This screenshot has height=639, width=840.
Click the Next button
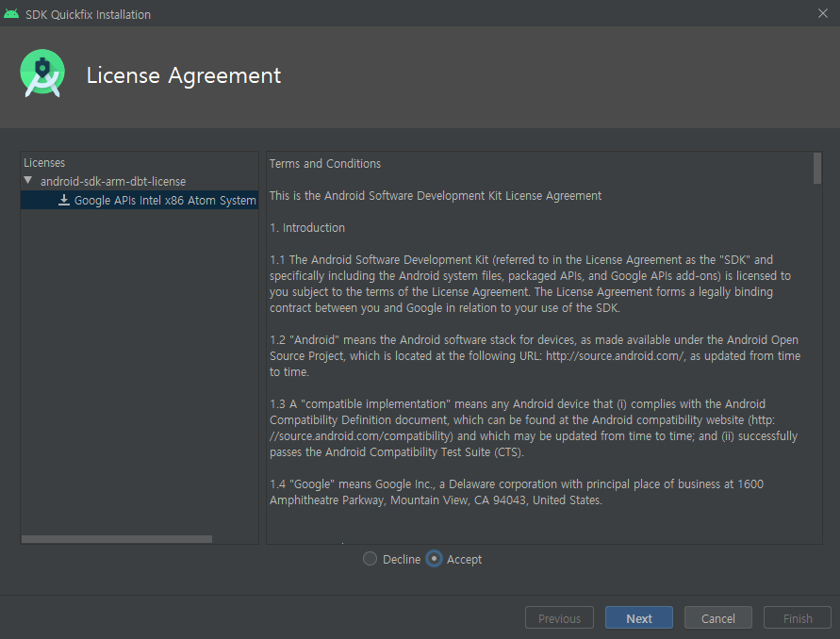pyautogui.click(x=638, y=618)
